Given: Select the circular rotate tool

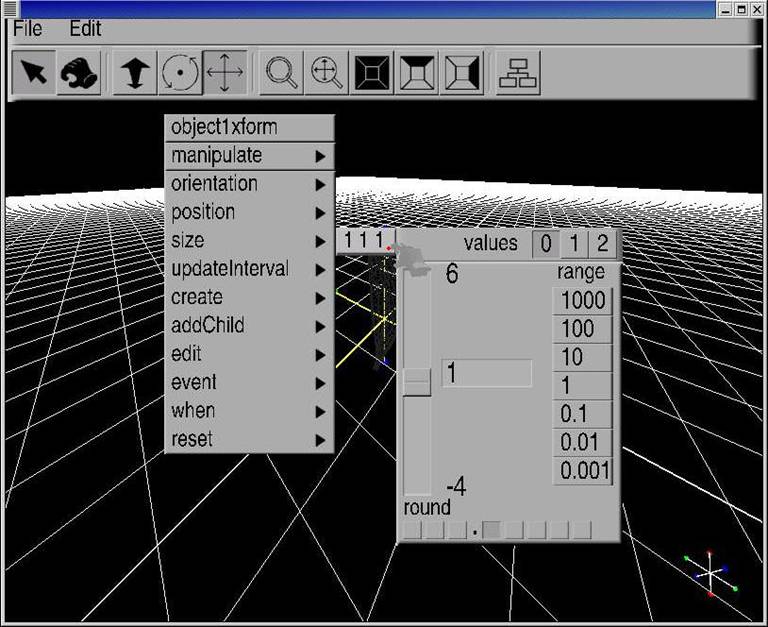Looking at the screenshot, I should tap(180, 72).
